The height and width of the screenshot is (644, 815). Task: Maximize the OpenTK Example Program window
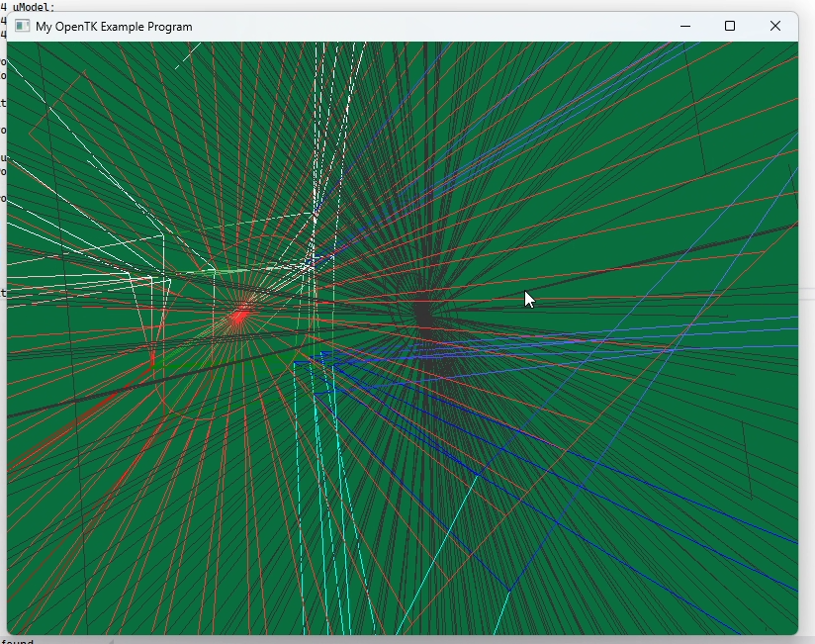730,26
